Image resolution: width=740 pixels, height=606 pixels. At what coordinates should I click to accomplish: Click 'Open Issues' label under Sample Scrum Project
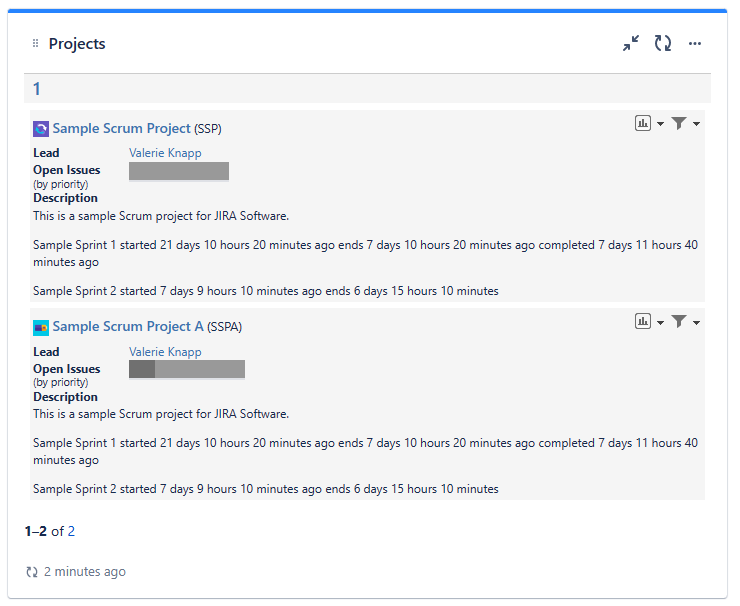pos(67,170)
